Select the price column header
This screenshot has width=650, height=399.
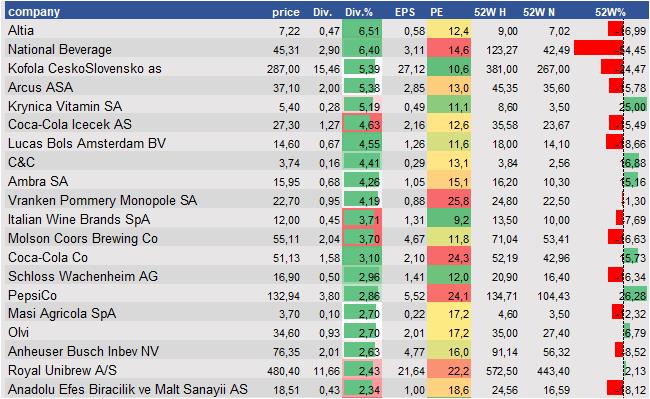[286, 12]
